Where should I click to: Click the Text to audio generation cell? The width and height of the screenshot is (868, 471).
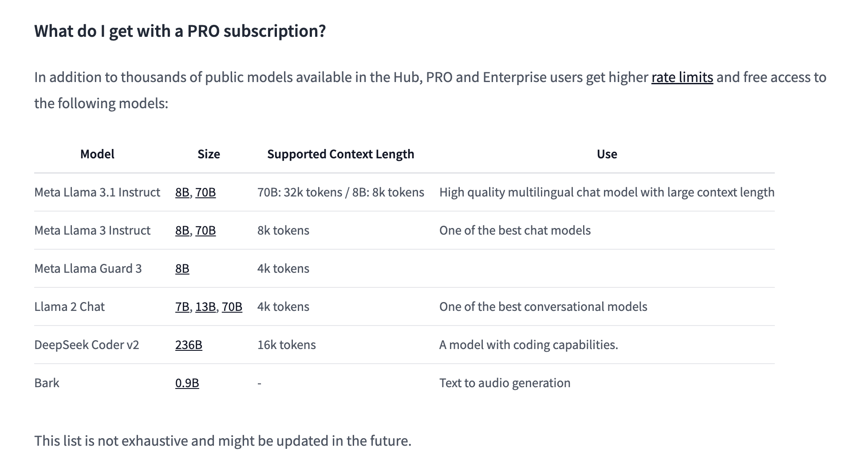[505, 383]
